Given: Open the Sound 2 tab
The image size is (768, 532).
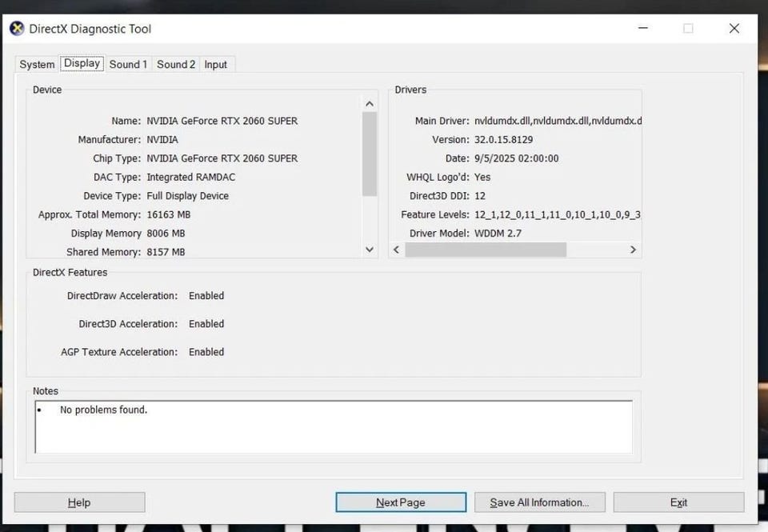Looking at the screenshot, I should click(x=176, y=64).
